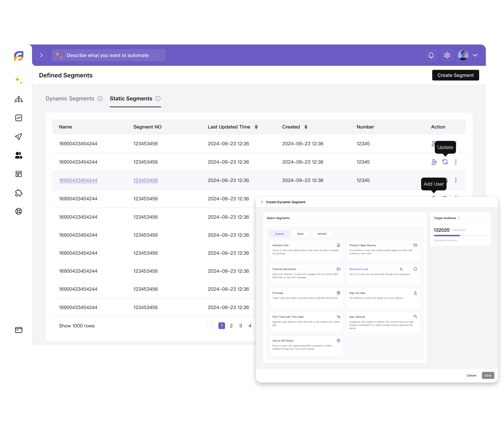Select the Basic tab in Select Segments
The width and height of the screenshot is (504, 427).
click(x=300, y=234)
